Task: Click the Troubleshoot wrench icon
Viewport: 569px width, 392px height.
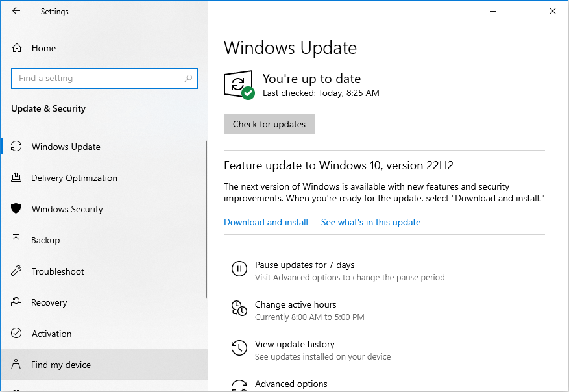Action: 17,271
